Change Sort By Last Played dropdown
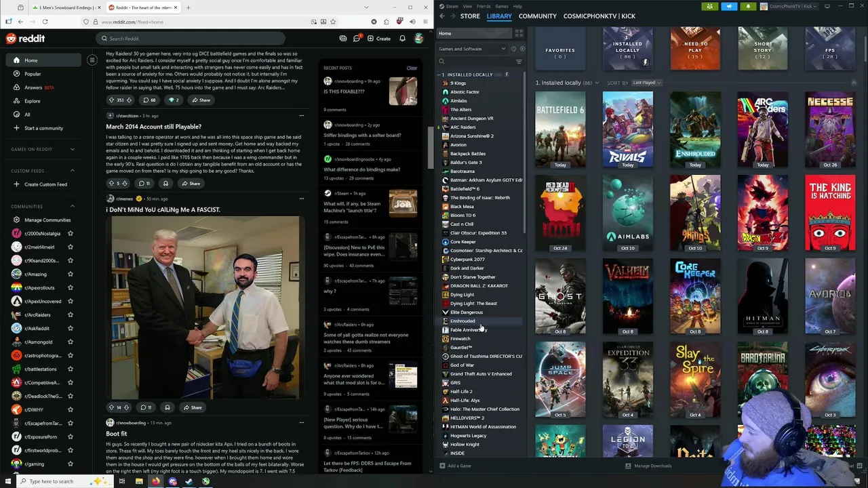The width and height of the screenshot is (868, 488). click(646, 83)
